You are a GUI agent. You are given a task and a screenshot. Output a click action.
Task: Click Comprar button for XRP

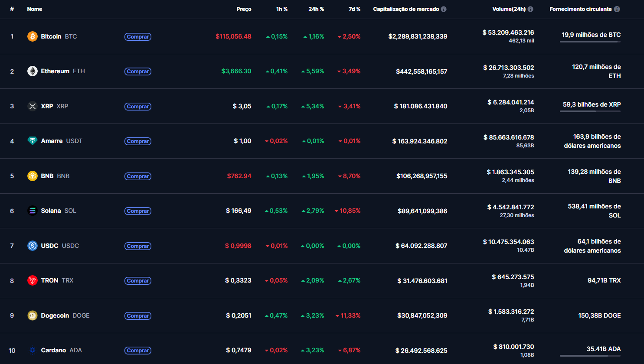pos(138,107)
